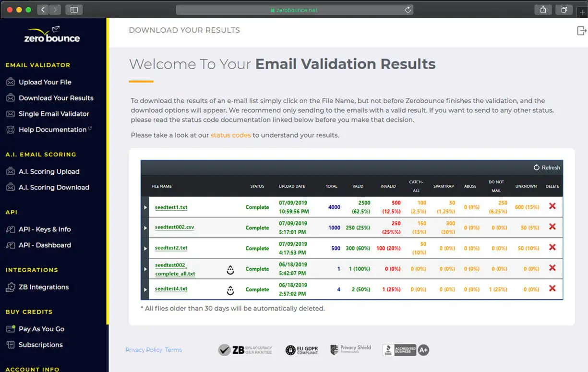Image resolution: width=588 pixels, height=372 pixels.
Task: Click the browser forward button
Action: [x=55, y=10]
